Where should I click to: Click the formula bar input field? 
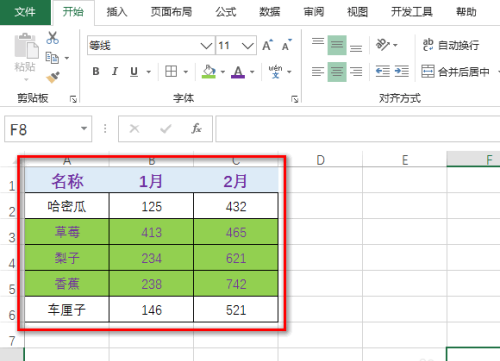[358, 129]
